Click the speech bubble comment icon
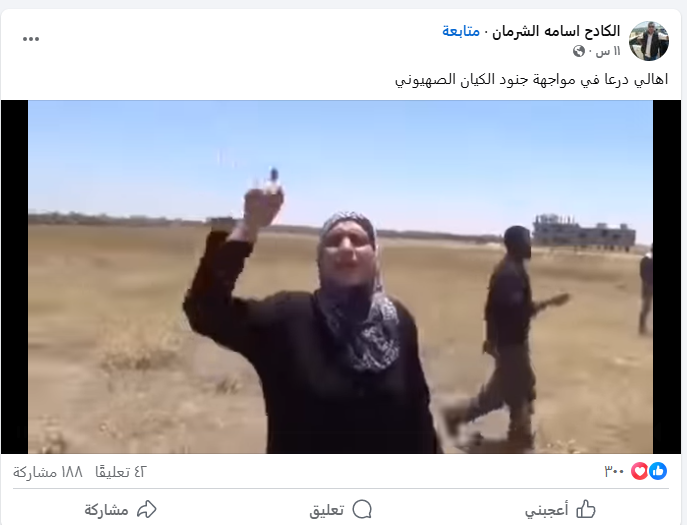Screen dimensions: 687x525 362,509
